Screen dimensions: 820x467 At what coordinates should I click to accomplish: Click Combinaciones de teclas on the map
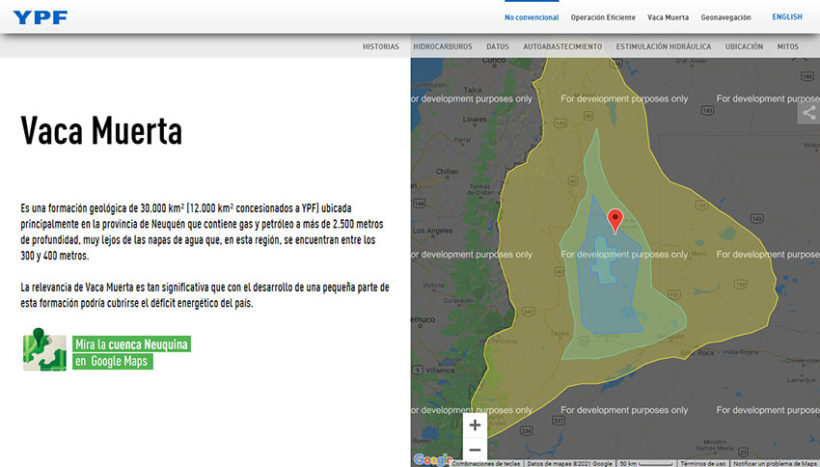[x=486, y=463]
